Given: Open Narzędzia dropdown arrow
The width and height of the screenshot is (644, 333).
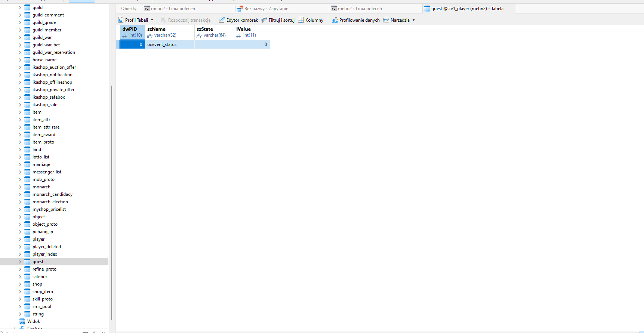Looking at the screenshot, I should (413, 20).
